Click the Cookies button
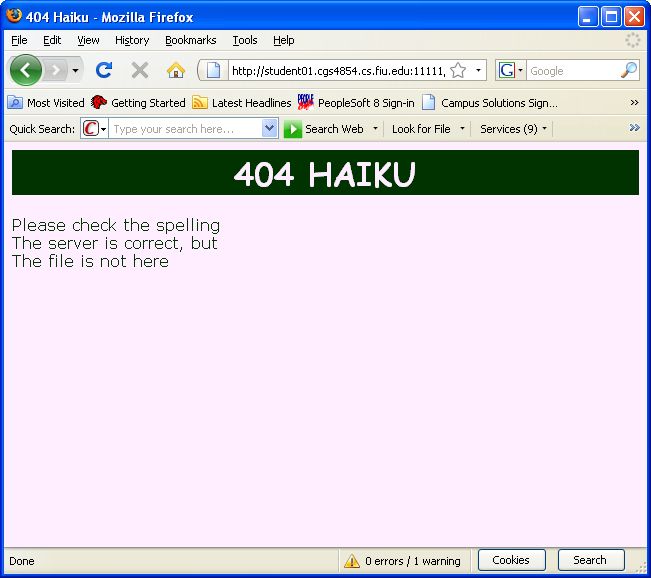 (512, 560)
